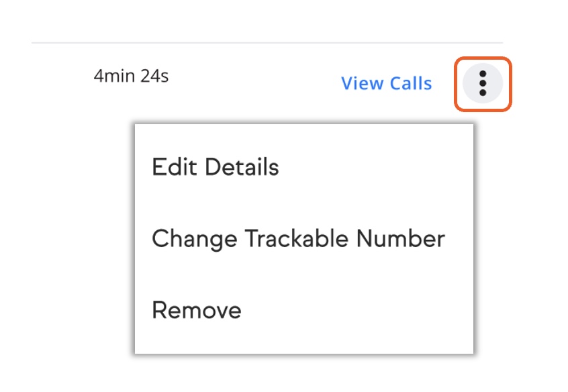Select the call duration label
The image size is (568, 392).
pyautogui.click(x=131, y=76)
